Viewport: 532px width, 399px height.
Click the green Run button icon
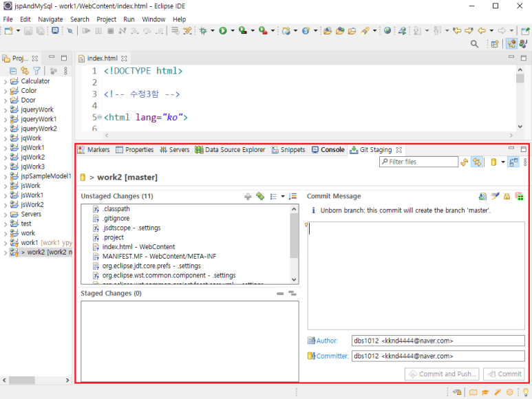coord(223,31)
